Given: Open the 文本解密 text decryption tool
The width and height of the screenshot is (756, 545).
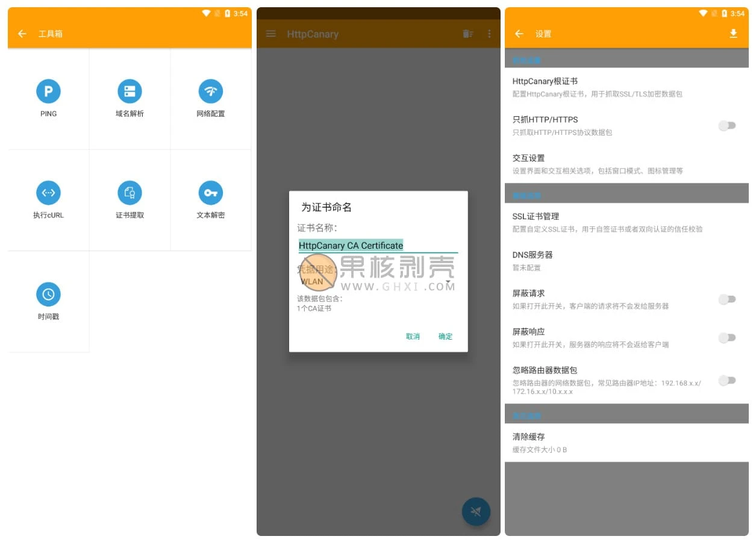Looking at the screenshot, I should pyautogui.click(x=211, y=201).
